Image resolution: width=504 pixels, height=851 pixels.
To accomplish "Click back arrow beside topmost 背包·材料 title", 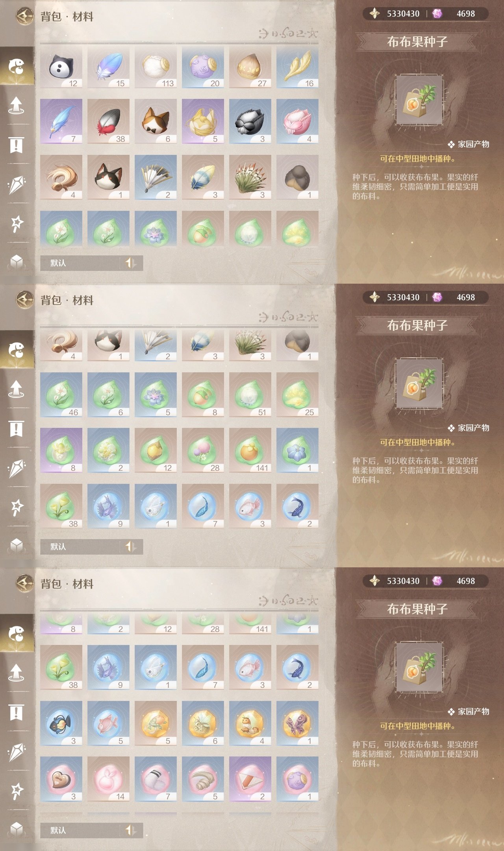I will pyautogui.click(x=24, y=16).
